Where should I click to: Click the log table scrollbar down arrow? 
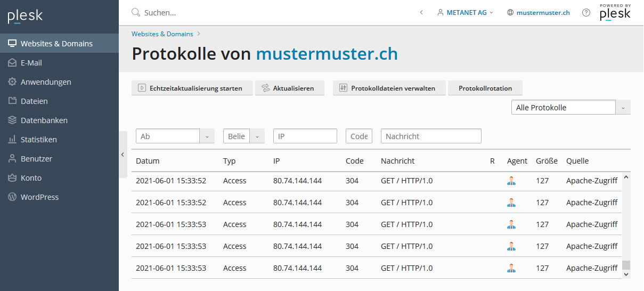click(x=626, y=274)
